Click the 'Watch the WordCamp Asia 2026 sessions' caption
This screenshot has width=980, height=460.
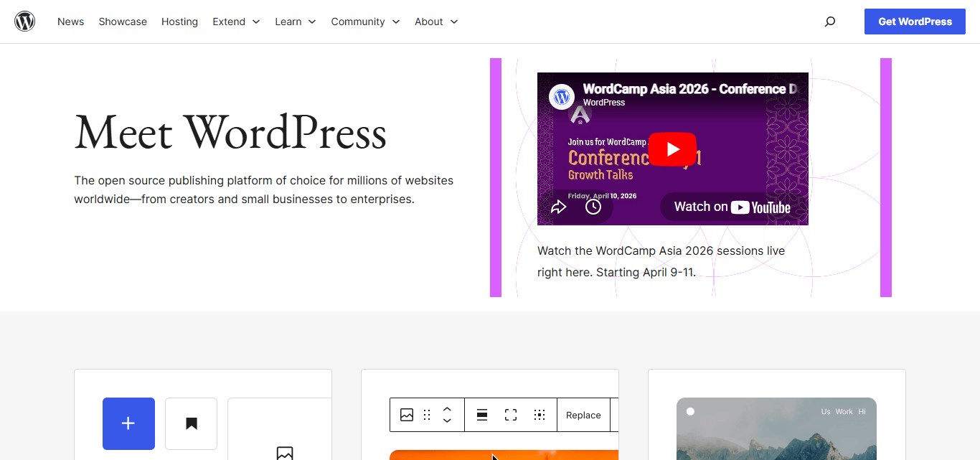pyautogui.click(x=661, y=261)
